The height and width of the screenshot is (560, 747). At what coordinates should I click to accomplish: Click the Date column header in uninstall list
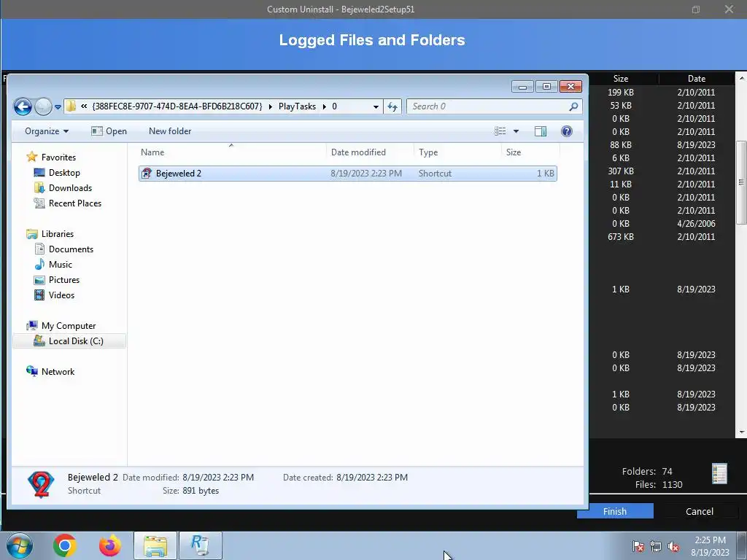click(x=697, y=79)
